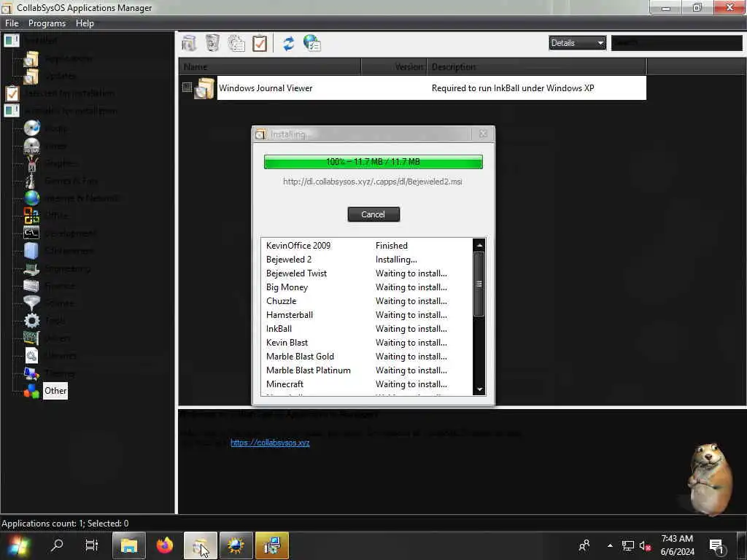Viewport: 747px width, 560px height.
Task: Click the blue Refresh arrows icon
Action: (x=289, y=43)
